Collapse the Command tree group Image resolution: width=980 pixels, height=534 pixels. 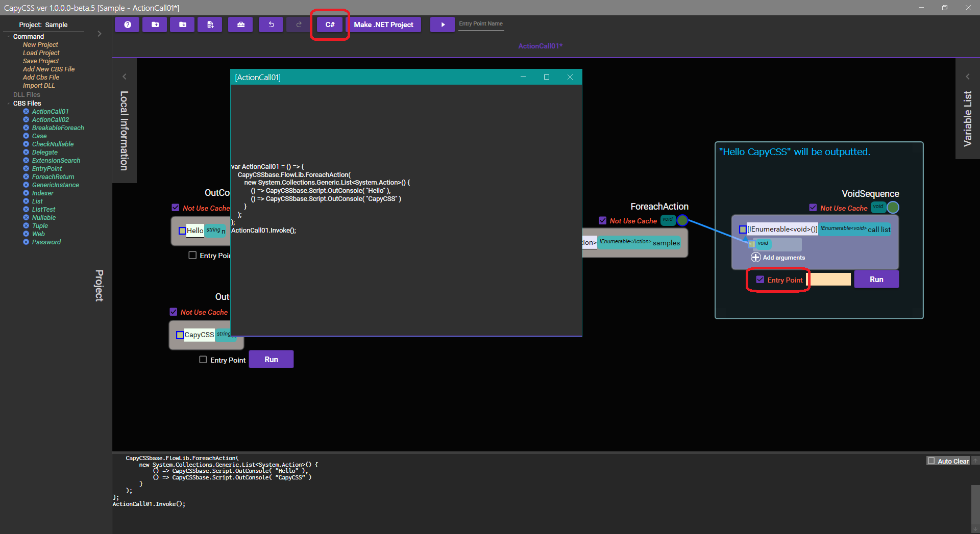coord(9,37)
